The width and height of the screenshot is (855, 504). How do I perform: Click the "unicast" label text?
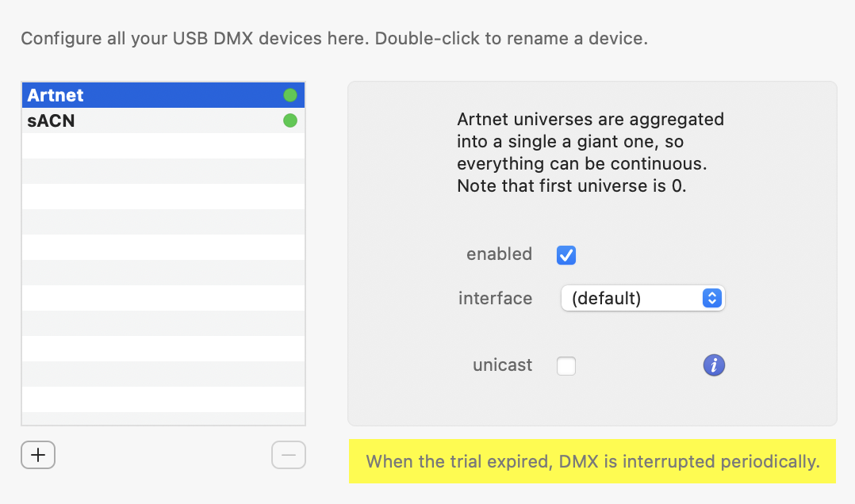point(502,365)
